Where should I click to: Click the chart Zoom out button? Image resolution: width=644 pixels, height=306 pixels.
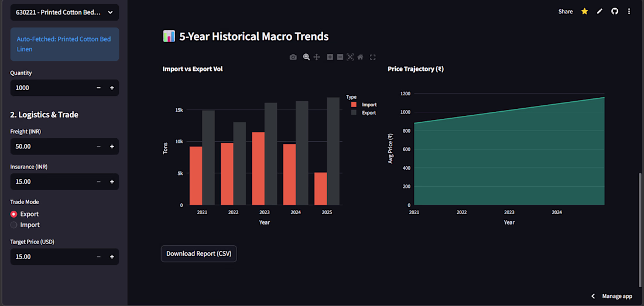(x=340, y=57)
